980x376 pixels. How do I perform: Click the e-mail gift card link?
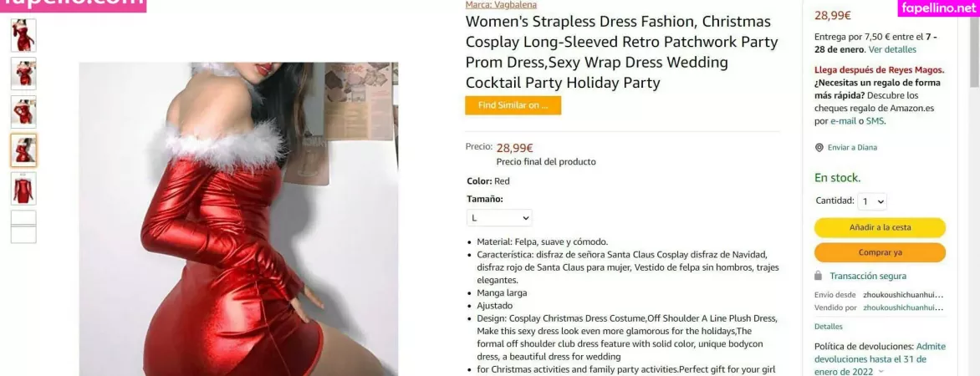(x=843, y=121)
